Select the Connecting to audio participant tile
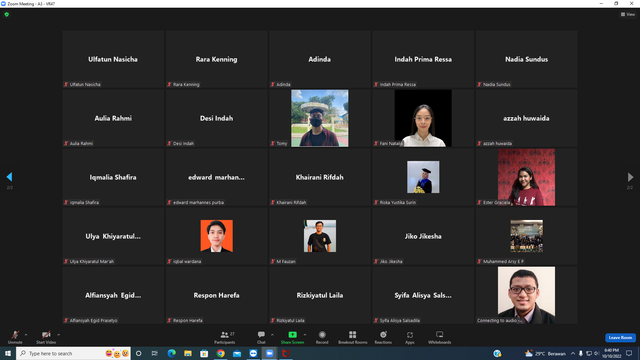 point(526,295)
